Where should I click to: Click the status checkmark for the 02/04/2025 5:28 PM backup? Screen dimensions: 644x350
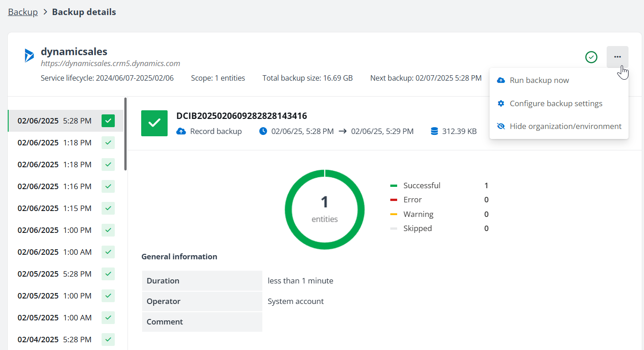point(108,340)
